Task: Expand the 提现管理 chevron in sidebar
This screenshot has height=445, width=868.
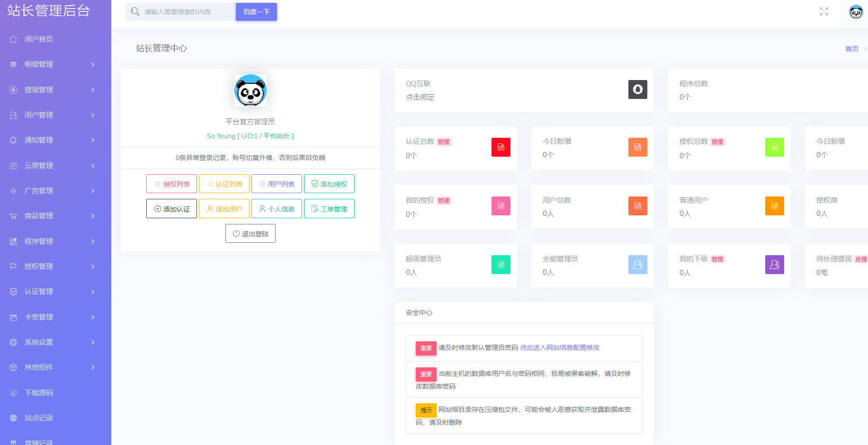Action: pyautogui.click(x=93, y=90)
